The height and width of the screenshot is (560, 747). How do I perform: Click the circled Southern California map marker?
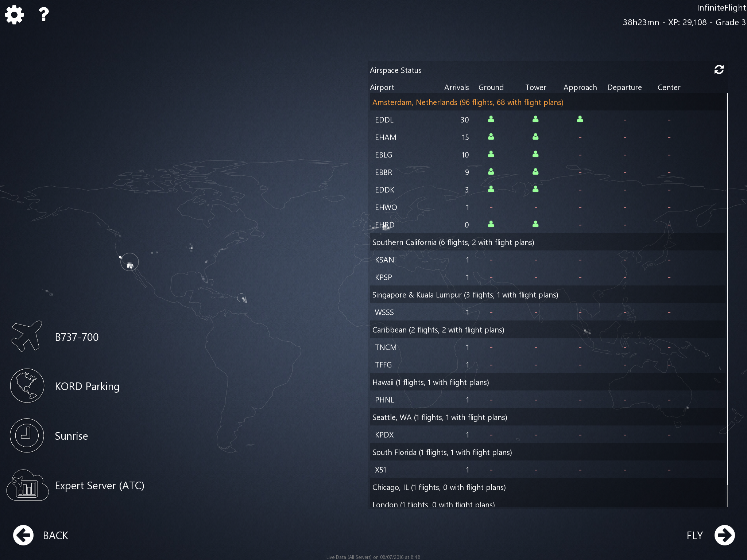(x=129, y=262)
